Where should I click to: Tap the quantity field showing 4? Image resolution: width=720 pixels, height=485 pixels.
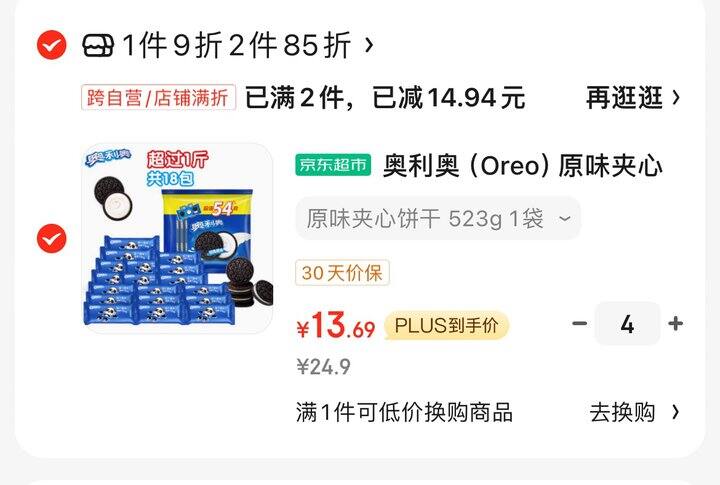click(627, 324)
